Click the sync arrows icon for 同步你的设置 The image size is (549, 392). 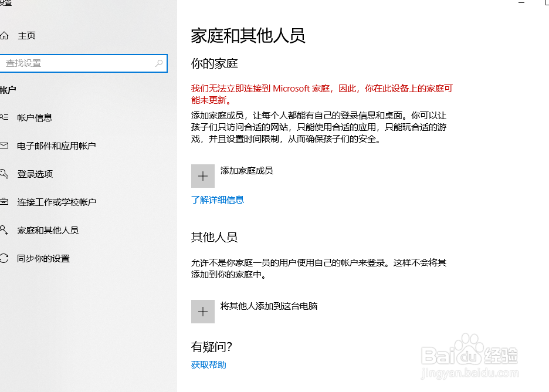(x=4, y=258)
